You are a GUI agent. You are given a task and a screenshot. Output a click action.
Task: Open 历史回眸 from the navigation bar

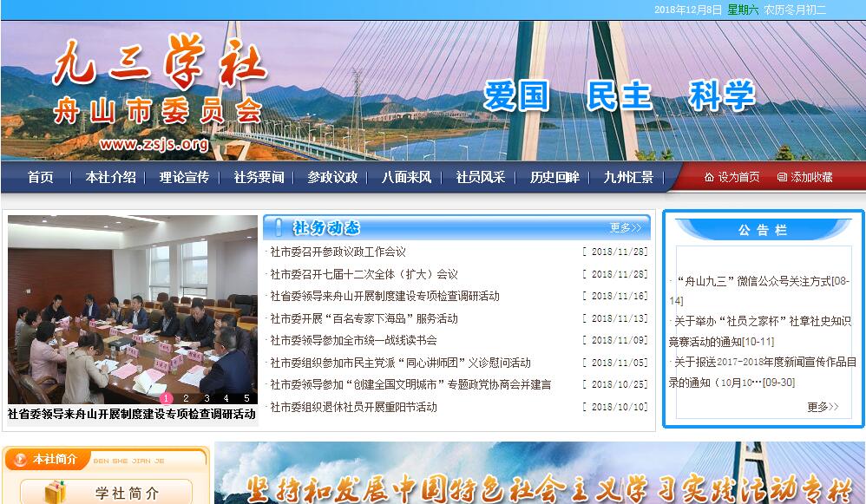(554, 177)
